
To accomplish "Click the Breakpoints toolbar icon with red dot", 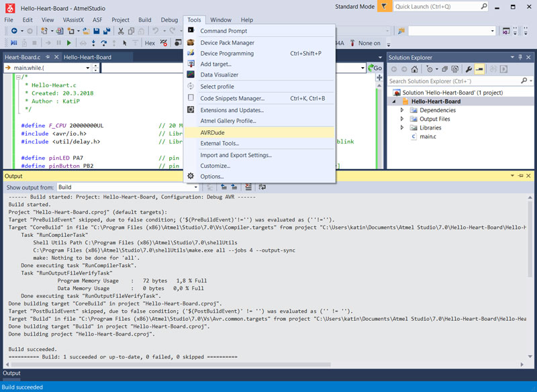I will tap(163, 43).
